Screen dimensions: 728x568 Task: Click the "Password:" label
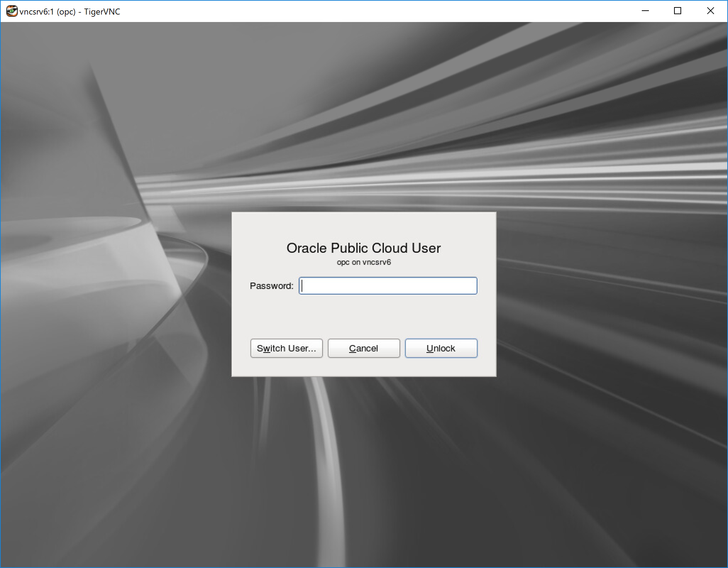coord(271,286)
